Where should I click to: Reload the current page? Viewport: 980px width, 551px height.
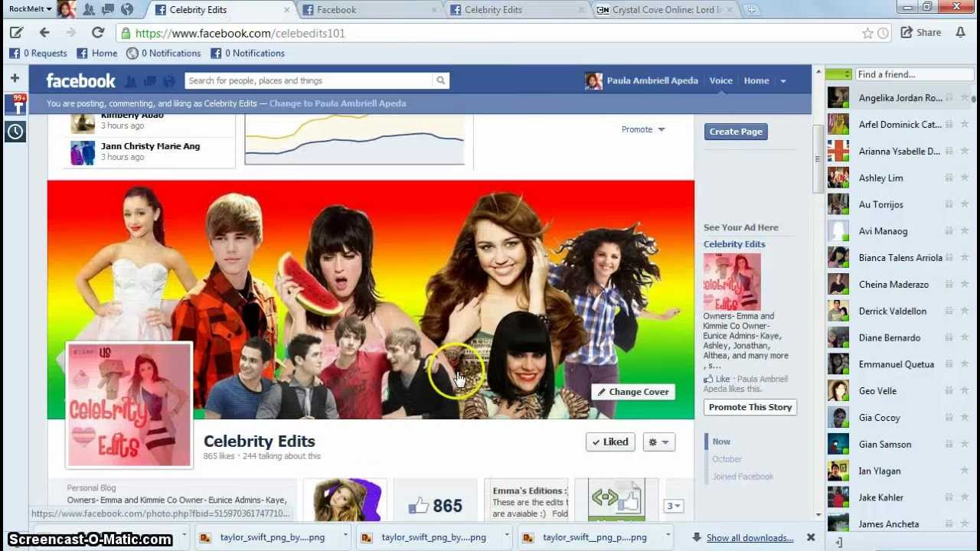pos(98,33)
